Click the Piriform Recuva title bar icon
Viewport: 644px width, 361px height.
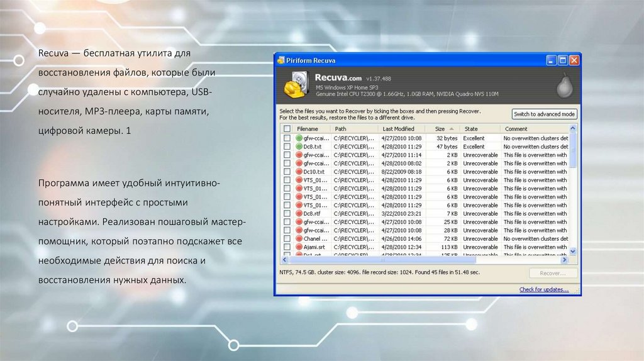coord(281,60)
